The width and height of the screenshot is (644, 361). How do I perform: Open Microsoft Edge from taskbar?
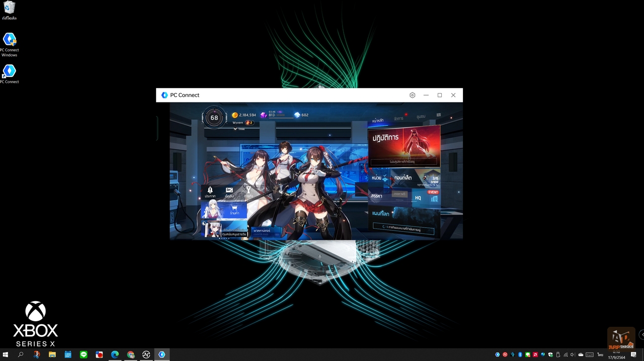(115, 354)
